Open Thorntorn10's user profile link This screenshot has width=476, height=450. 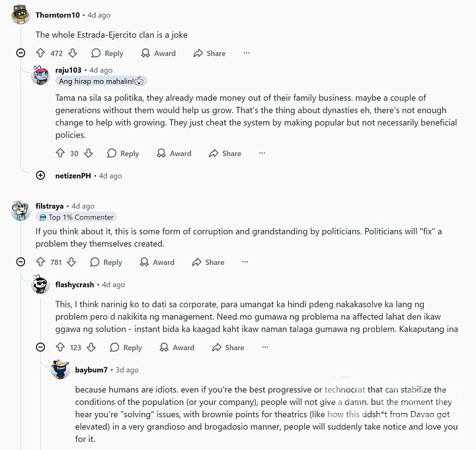click(x=58, y=15)
